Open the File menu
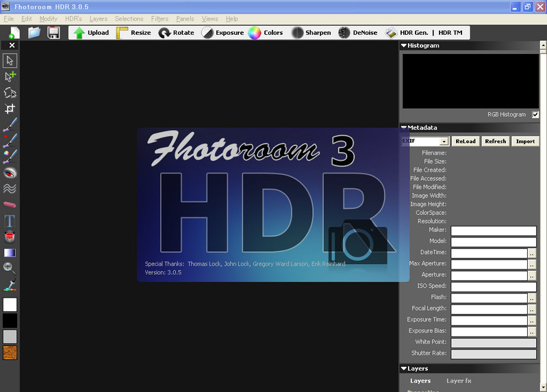Image resolution: width=547 pixels, height=392 pixels. 9,19
